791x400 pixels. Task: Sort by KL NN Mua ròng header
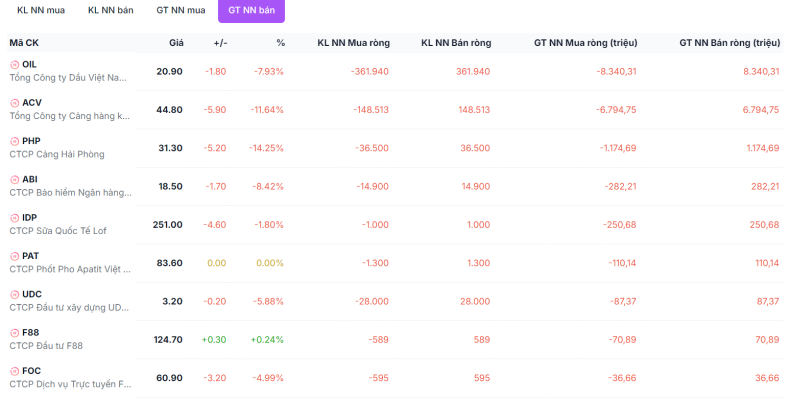click(353, 43)
